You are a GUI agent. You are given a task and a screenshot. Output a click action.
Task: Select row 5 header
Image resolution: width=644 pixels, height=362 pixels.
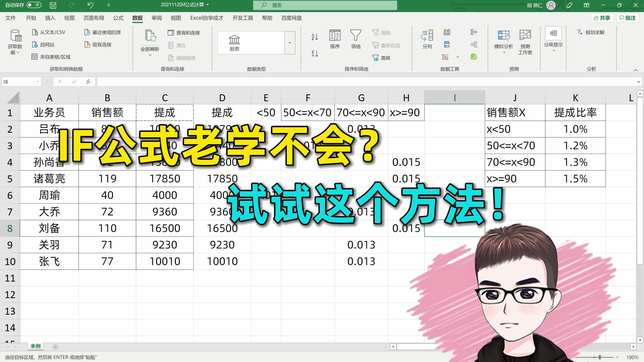pos(10,179)
